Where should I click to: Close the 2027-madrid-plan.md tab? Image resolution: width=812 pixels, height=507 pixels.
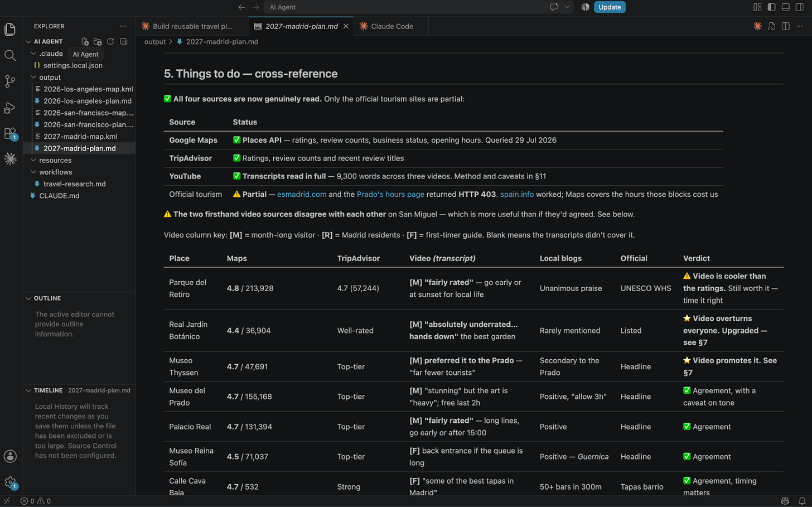(x=346, y=26)
